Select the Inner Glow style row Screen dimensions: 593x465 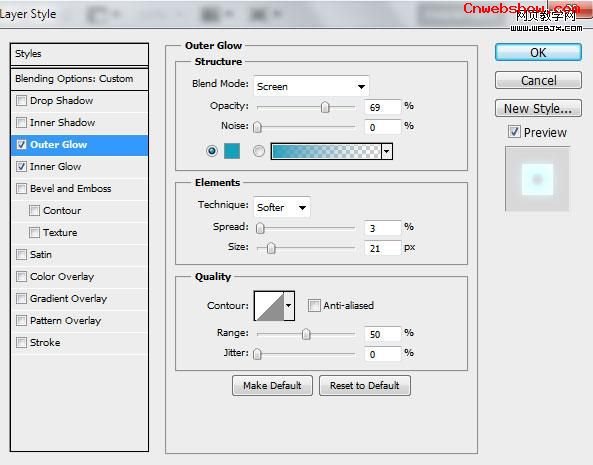coord(79,167)
